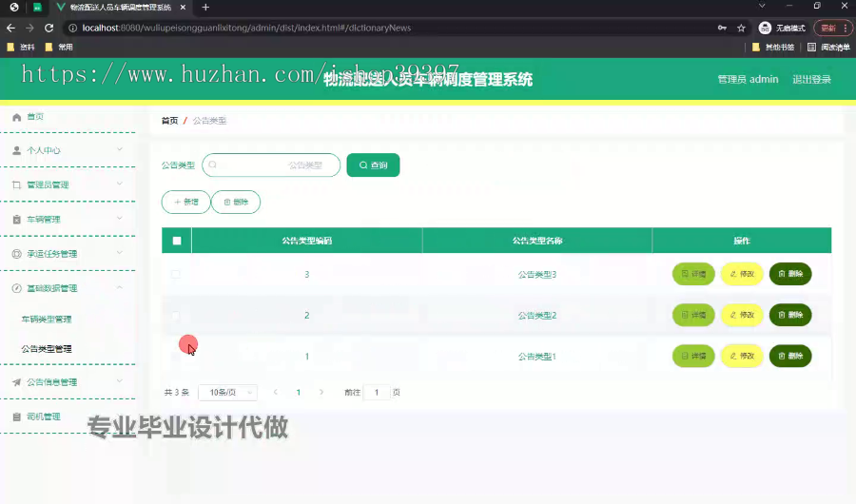Expand 车辆管理 menu chevron

[x=120, y=218]
